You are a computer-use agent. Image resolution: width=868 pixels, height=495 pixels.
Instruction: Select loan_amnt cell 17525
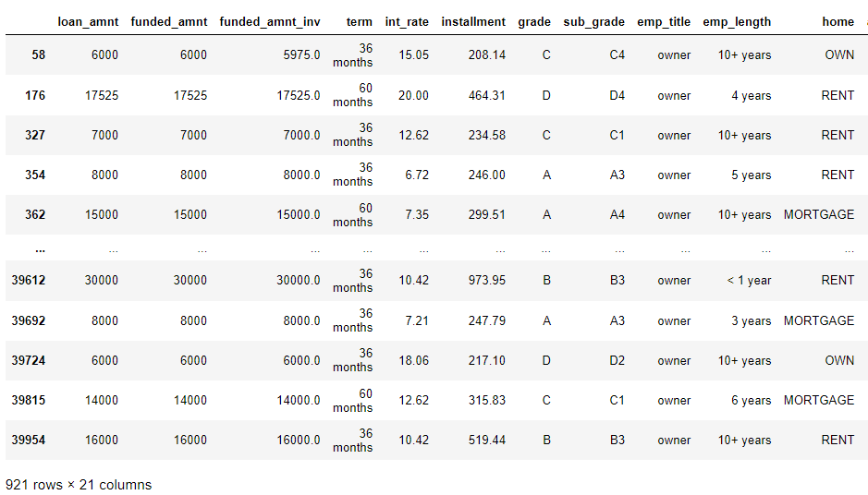click(102, 95)
